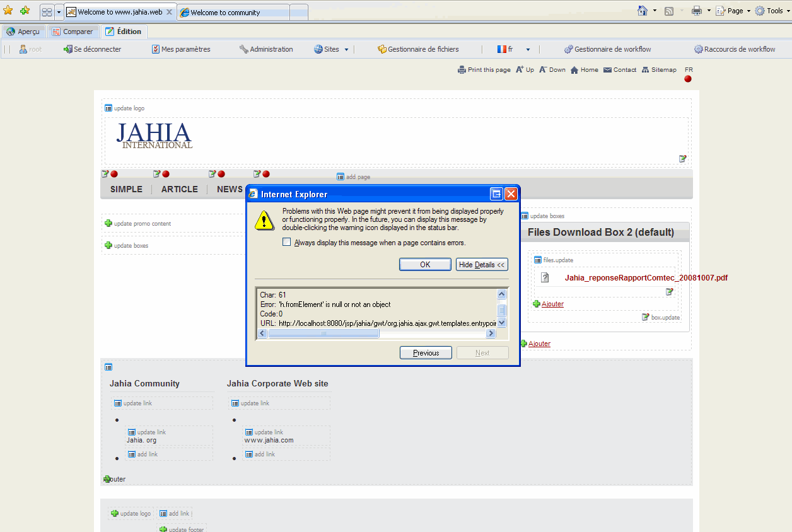Select the Édition mode tab
The image size is (792, 532).
pos(124,32)
